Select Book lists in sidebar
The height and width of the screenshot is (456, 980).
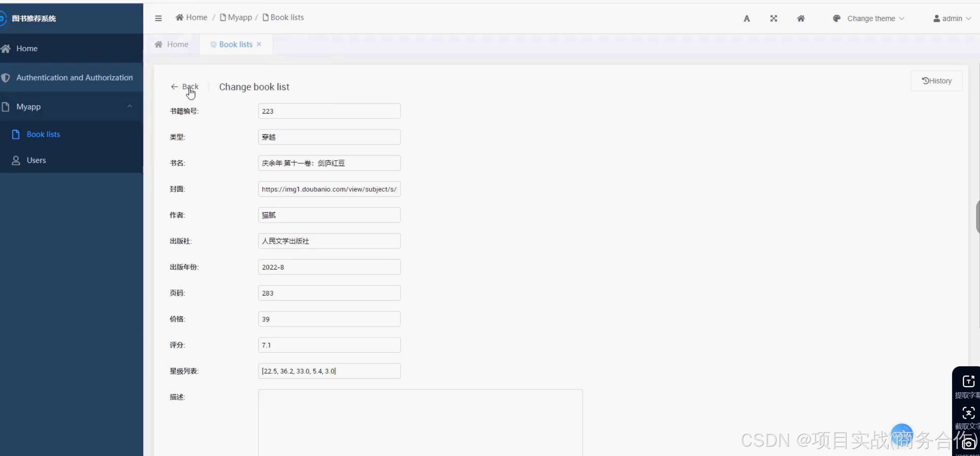point(43,135)
